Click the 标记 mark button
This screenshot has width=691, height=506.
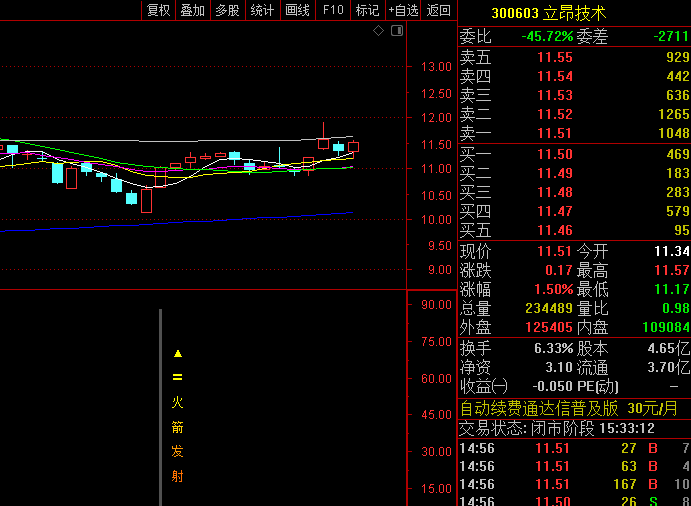point(367,10)
